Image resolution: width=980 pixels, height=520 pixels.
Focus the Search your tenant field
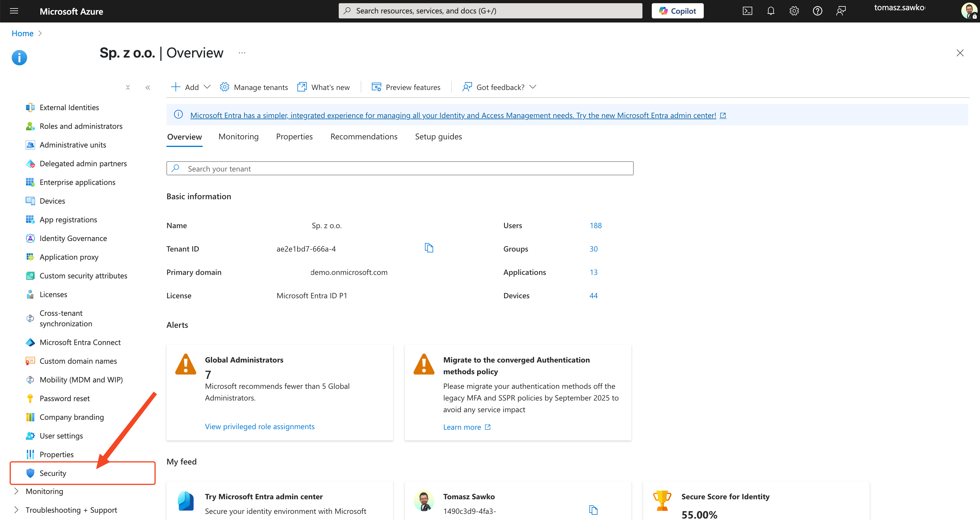coord(400,168)
